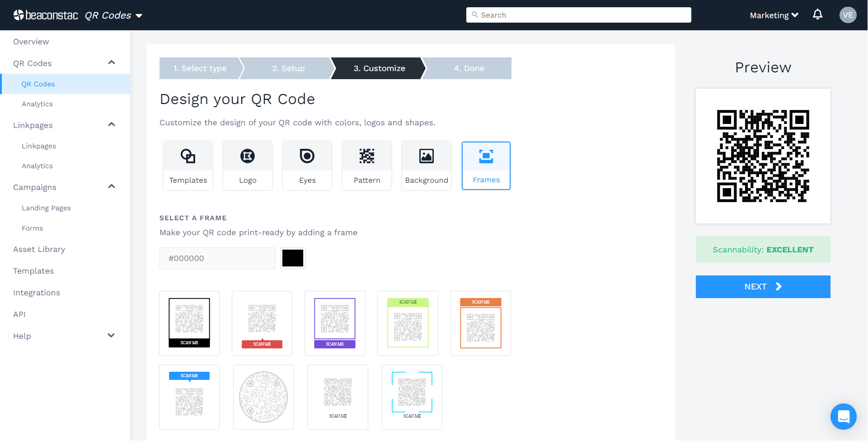
Task: Open the Asset Library page
Action: pos(39,249)
